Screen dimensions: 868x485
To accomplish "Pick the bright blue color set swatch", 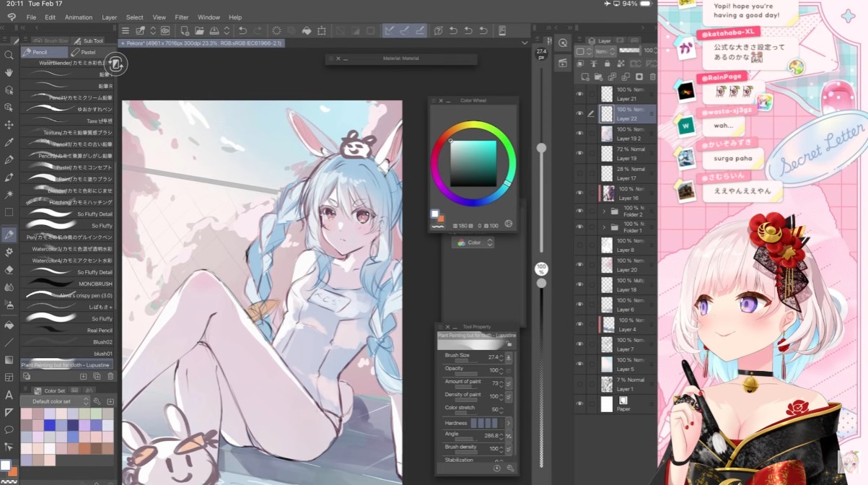I will coord(48,425).
